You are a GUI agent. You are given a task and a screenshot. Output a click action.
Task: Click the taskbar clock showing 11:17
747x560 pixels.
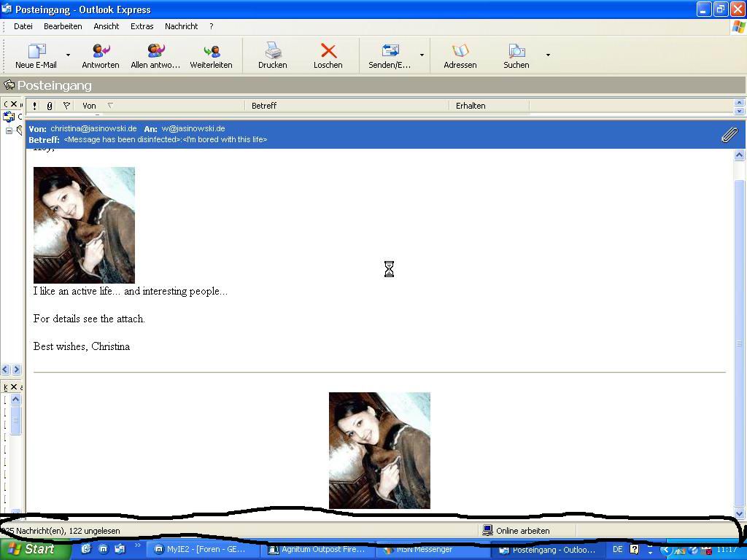coord(727,549)
